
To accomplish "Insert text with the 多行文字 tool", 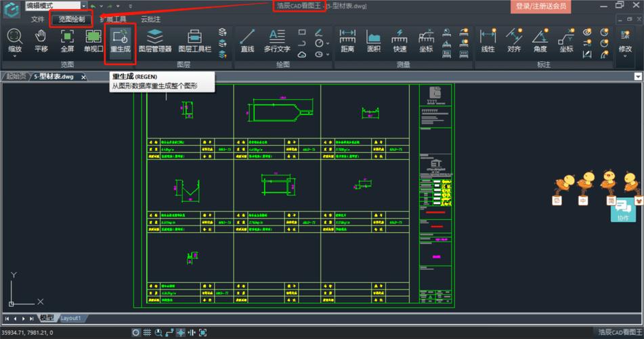I will pyautogui.click(x=277, y=41).
